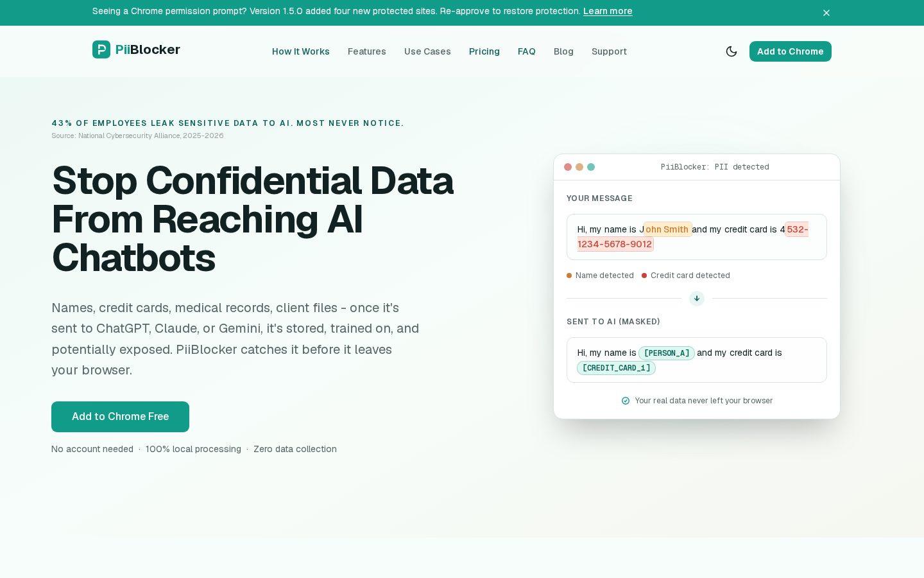
Task: Toggle dark mode with the moon icon
Action: point(732,51)
